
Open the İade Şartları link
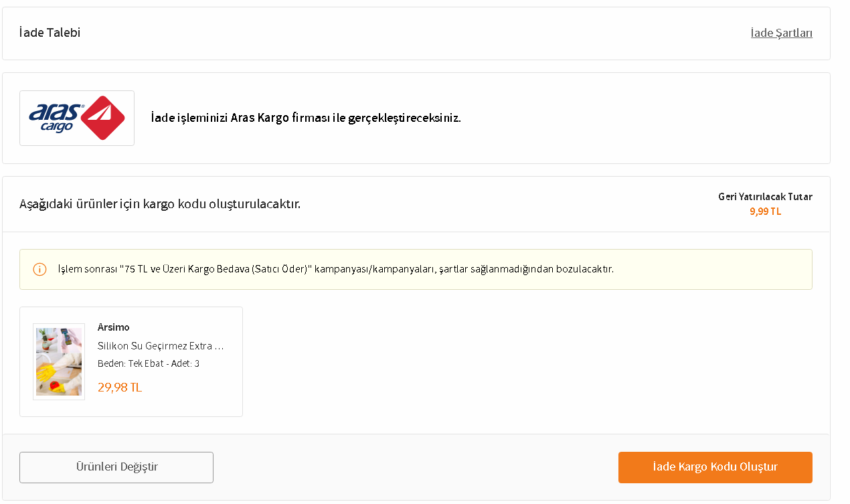coord(781,33)
